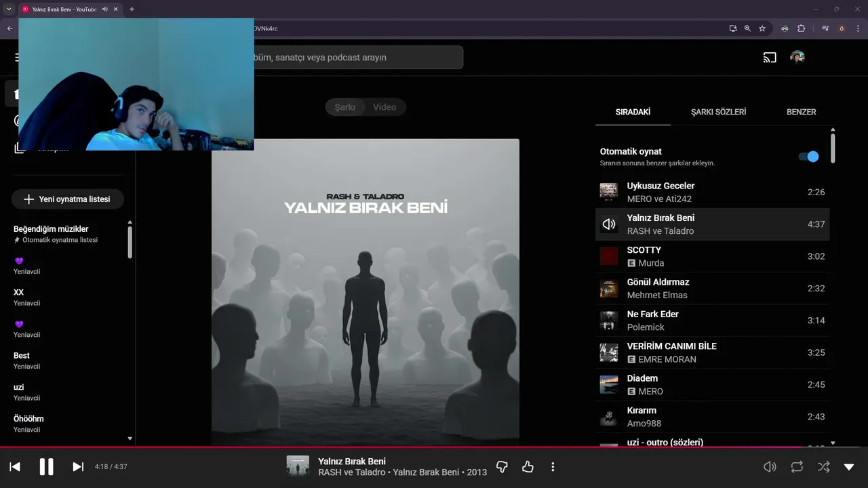Click the playlist sidebar scrollbar thumb
Image resolution: width=868 pixels, height=488 pixels.
pyautogui.click(x=130, y=242)
